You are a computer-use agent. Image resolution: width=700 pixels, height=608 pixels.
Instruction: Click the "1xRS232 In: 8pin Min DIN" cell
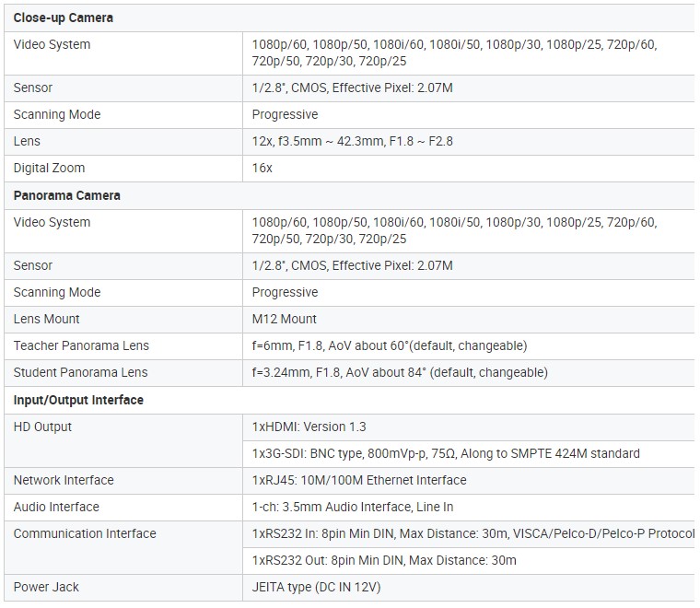pyautogui.click(x=468, y=534)
